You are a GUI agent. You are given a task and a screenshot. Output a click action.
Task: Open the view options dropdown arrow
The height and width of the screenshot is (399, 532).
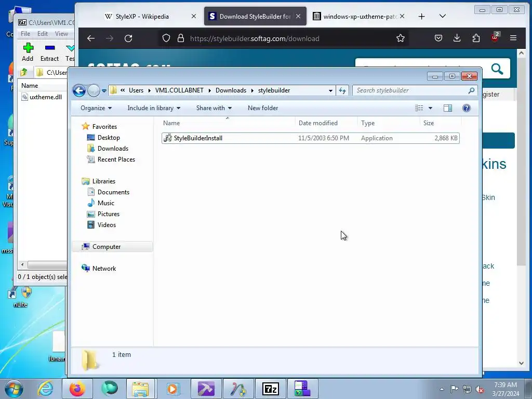pos(430,108)
